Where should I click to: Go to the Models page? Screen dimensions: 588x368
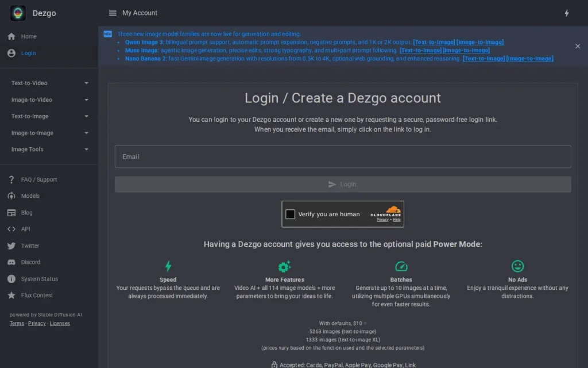[49, 196]
